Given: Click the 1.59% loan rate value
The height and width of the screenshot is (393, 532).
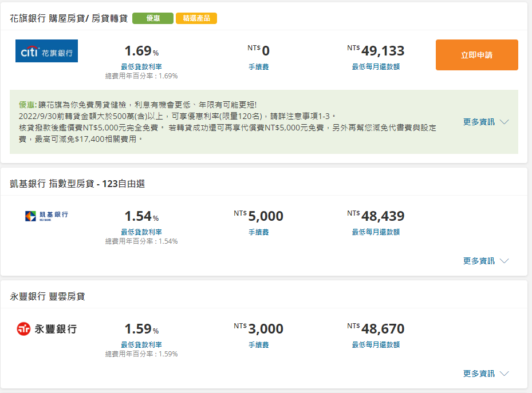Looking at the screenshot, I should [141, 329].
